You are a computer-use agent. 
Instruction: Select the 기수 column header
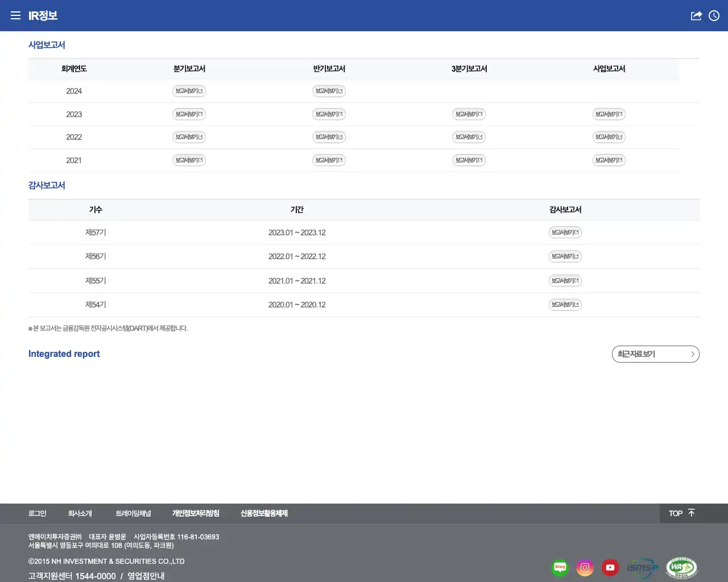[x=96, y=210]
